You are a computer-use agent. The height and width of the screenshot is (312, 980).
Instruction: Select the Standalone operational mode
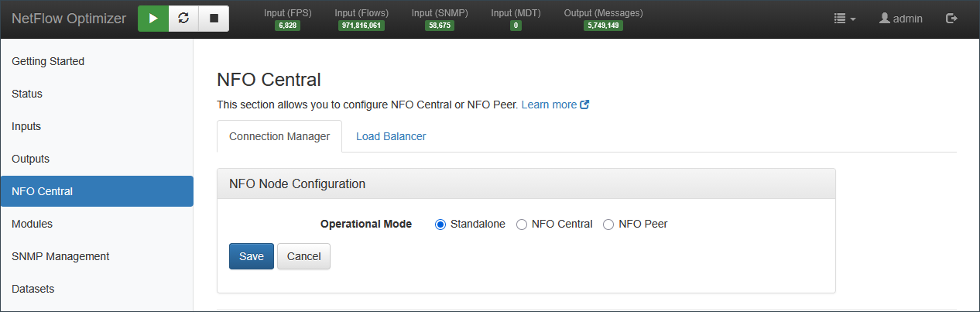click(x=440, y=225)
